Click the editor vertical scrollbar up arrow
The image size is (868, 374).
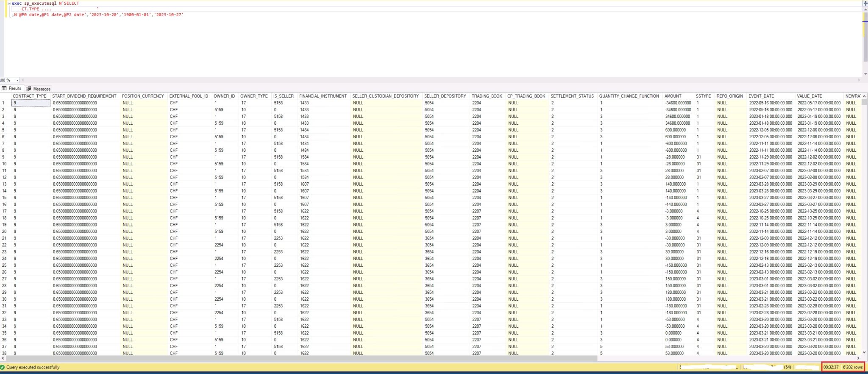tap(865, 9)
